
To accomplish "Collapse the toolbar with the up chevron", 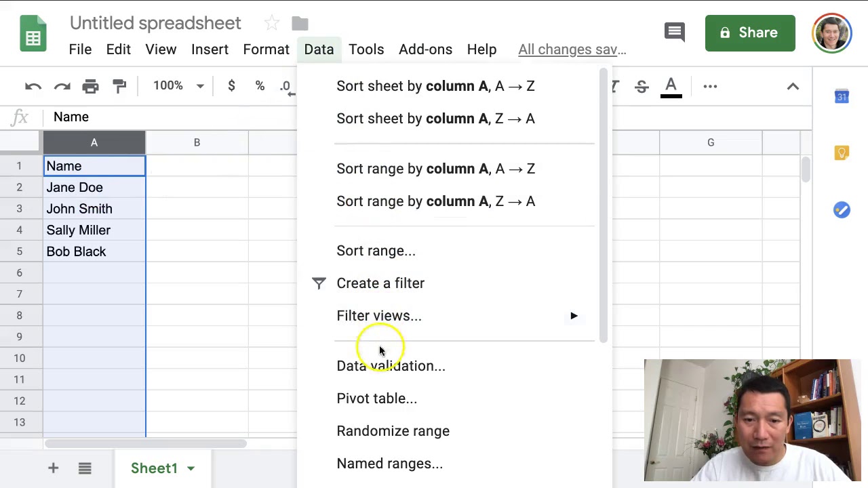I will click(x=793, y=86).
